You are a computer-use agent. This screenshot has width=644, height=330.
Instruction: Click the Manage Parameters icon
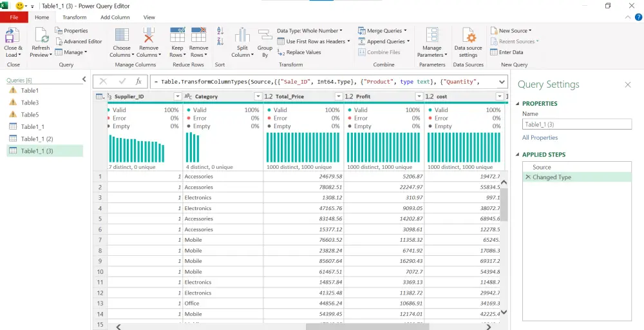tap(431, 35)
